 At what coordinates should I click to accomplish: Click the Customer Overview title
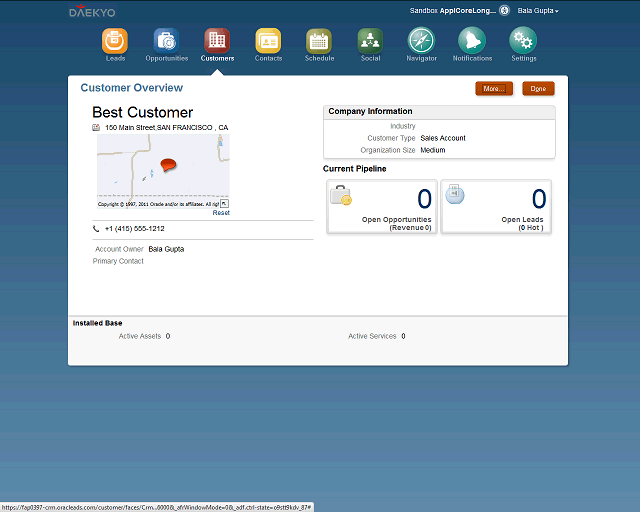(x=131, y=88)
